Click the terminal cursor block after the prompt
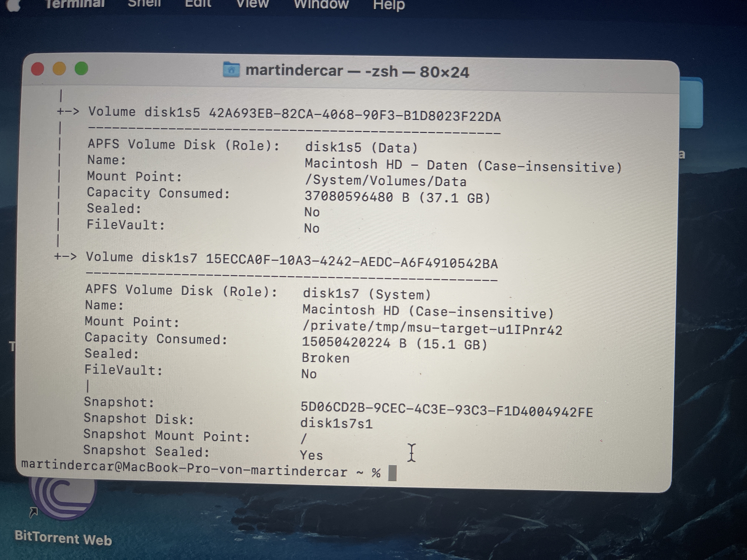Image resolution: width=747 pixels, height=560 pixels. click(392, 473)
